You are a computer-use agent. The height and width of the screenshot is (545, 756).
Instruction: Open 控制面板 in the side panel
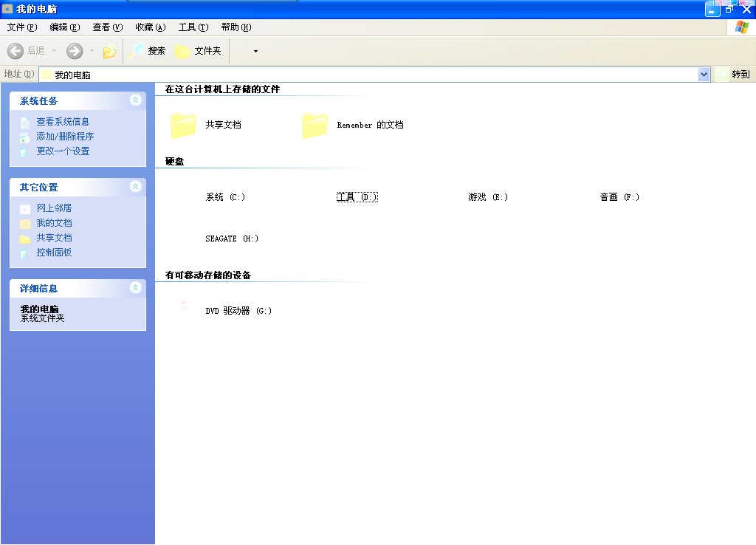click(54, 253)
